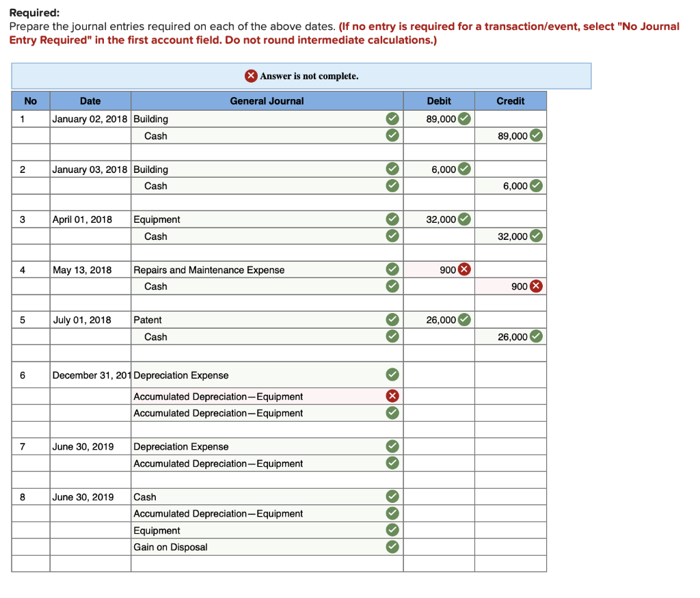The image size is (700, 598).
Task: Click green check beside 32,000 credit amount
Action: (536, 236)
